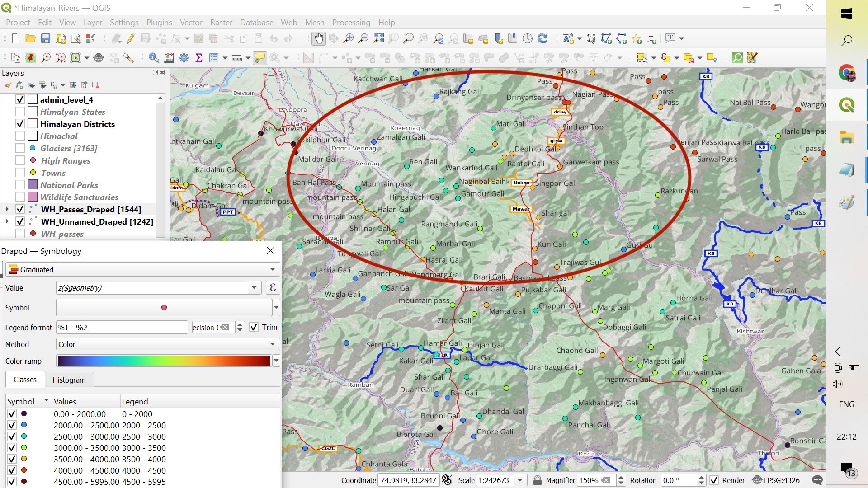868x488 pixels.
Task: Open the Color ramp dropdown arrow
Action: 276,361
